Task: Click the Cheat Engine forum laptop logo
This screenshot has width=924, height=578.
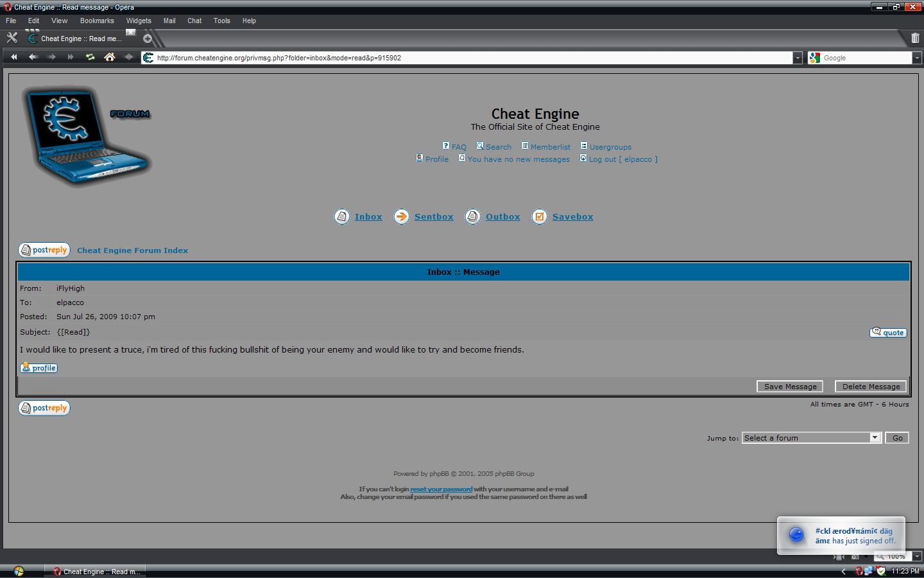Action: [x=87, y=136]
